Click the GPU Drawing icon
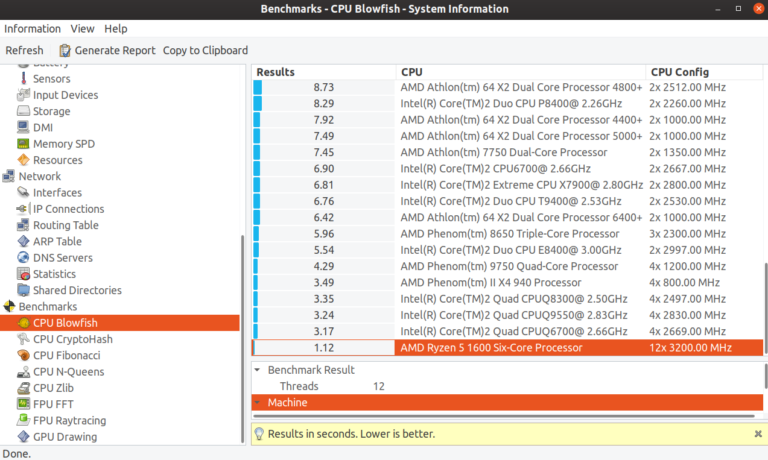 [23, 436]
